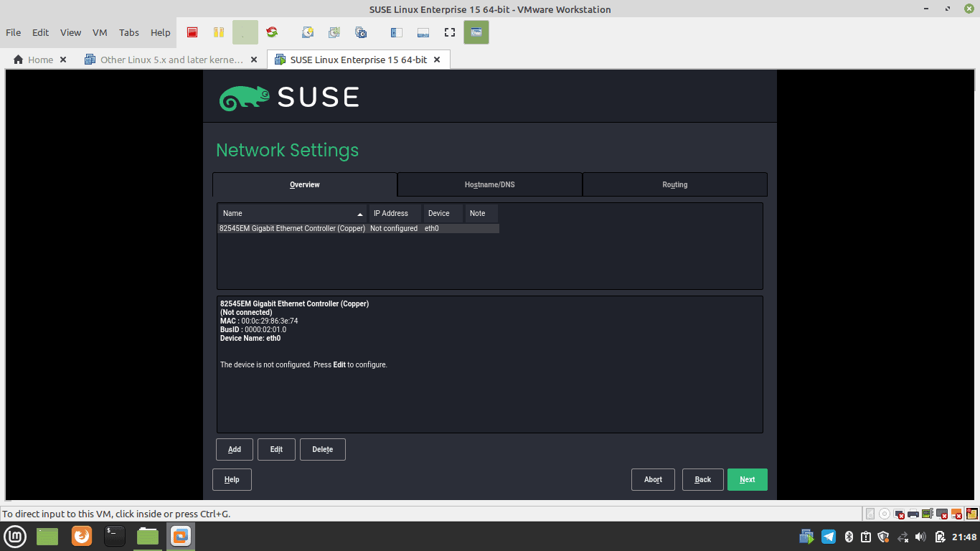Take a snapshot of this virtual machine
This screenshot has width=980, height=551.
coord(308,32)
